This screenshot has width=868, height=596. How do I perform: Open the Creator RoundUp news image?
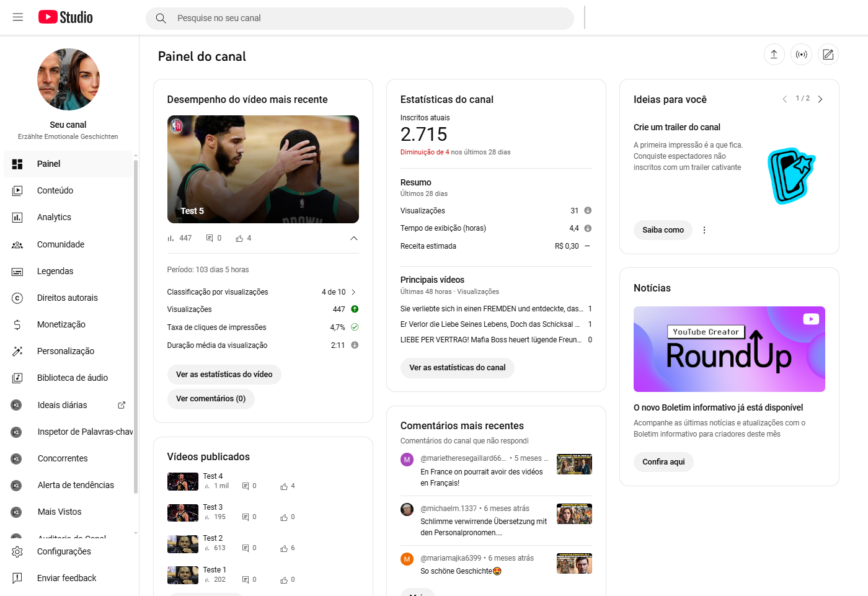tap(729, 349)
